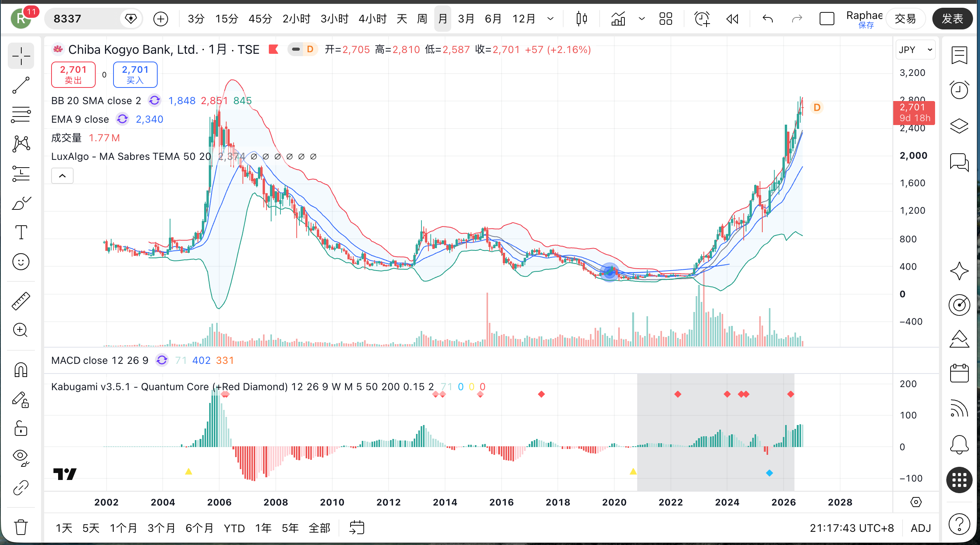Delete drawings with the trash icon
980x545 pixels.
point(21,527)
